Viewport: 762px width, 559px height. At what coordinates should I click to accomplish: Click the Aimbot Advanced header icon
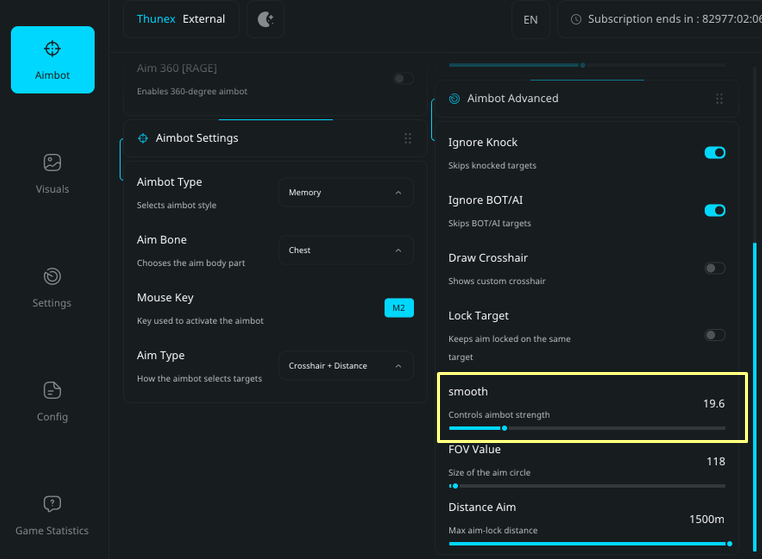[x=454, y=99]
